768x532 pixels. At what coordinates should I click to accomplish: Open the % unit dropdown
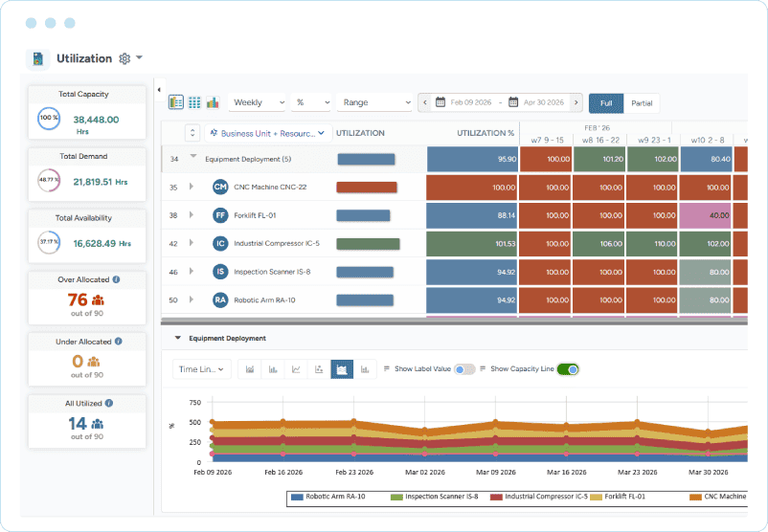tap(311, 102)
